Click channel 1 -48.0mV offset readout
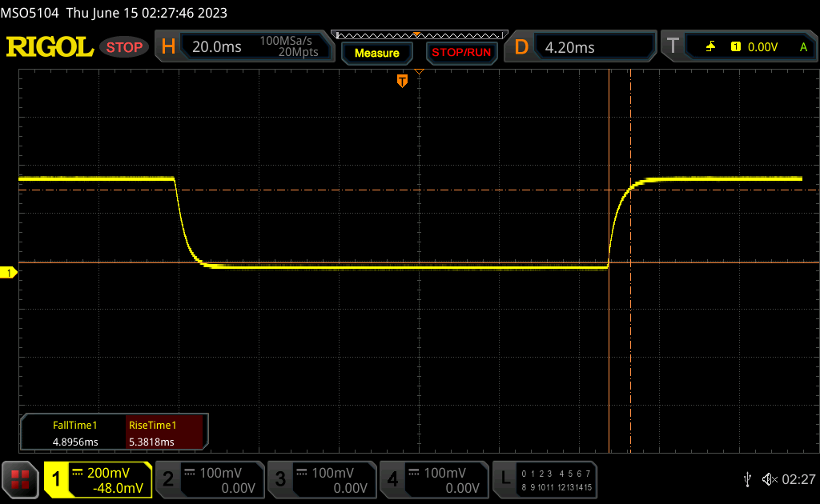Viewport: 820px width, 504px height. tap(118, 488)
